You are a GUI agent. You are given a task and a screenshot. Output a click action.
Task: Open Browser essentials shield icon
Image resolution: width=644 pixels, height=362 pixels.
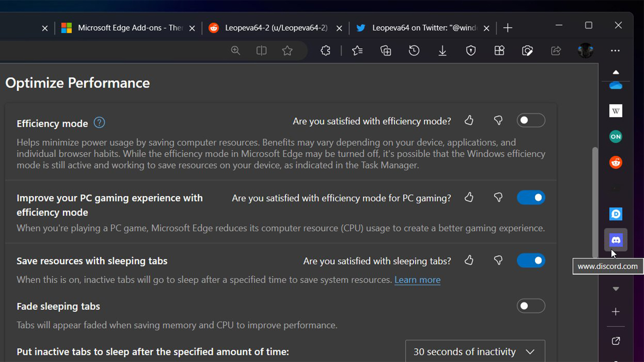click(x=471, y=51)
